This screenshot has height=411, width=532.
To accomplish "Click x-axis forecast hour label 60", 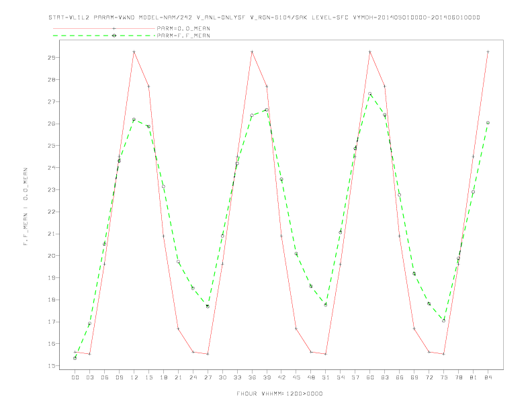I will [x=370, y=377].
